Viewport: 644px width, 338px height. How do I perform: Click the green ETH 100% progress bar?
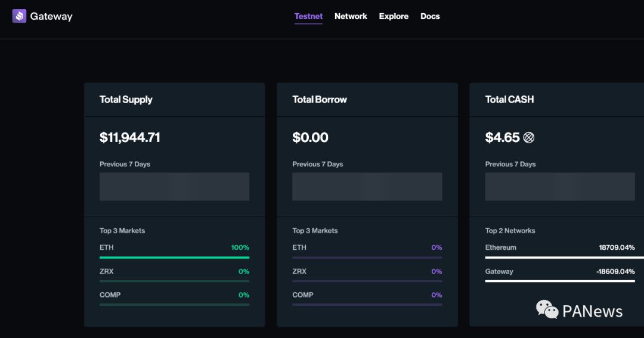(x=174, y=258)
